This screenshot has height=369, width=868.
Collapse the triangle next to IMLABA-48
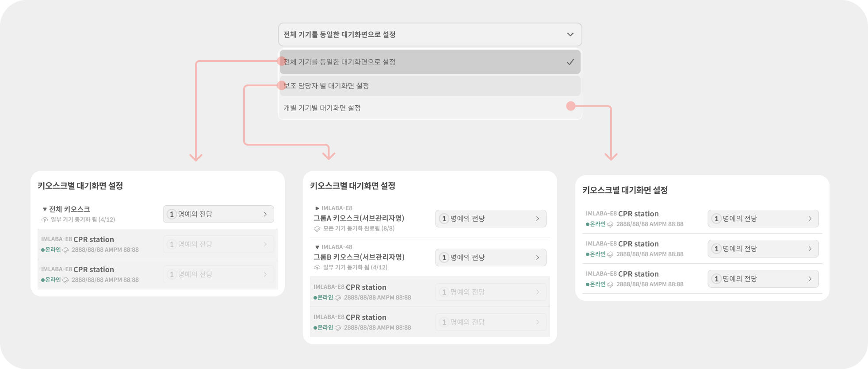click(x=317, y=247)
